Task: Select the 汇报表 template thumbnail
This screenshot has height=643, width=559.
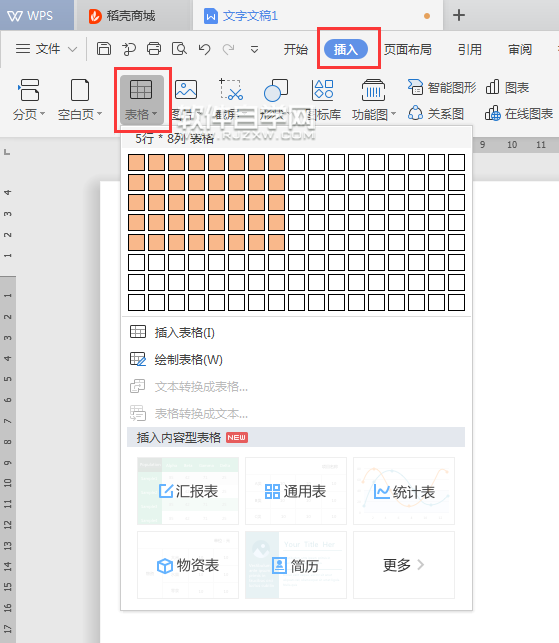Action: point(188,491)
